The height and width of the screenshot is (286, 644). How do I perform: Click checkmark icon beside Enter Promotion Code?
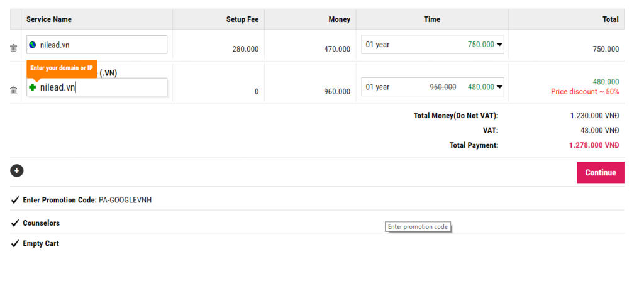15,201
